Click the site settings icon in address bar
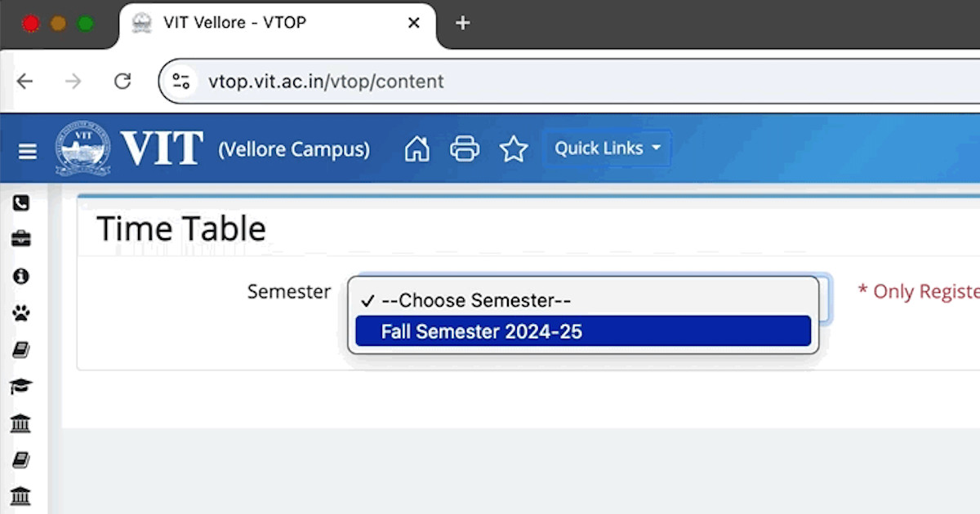Image resolution: width=980 pixels, height=514 pixels. 180,81
